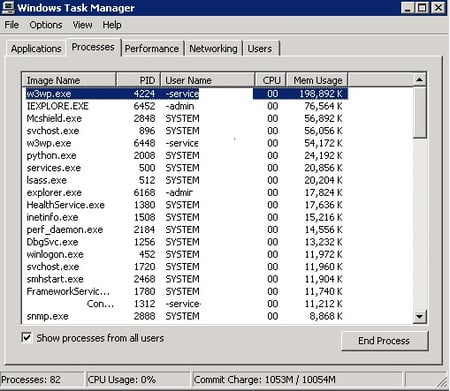Screen dimensions: 450x391
Task: Sort processes by PID column header
Action: point(138,80)
